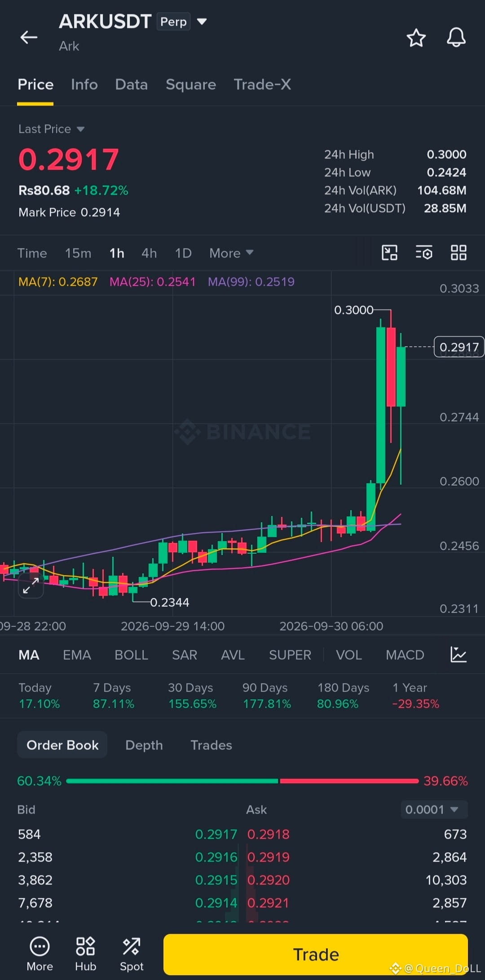This screenshot has width=485, height=980.
Task: Add ARKUSDT to favorites with star icon
Action: 416,38
